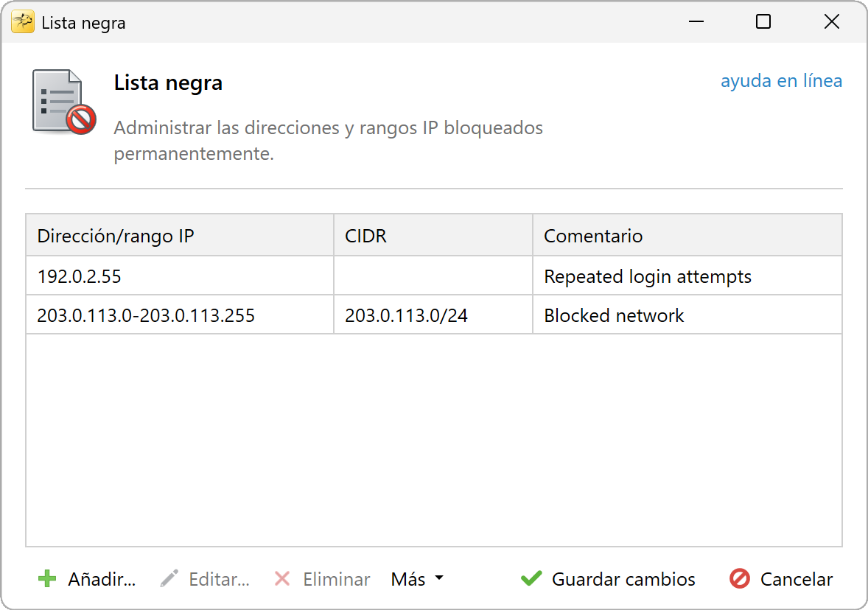This screenshot has height=610, width=868.
Task: Select the 192.0.2.55 address row
Action: coord(434,276)
